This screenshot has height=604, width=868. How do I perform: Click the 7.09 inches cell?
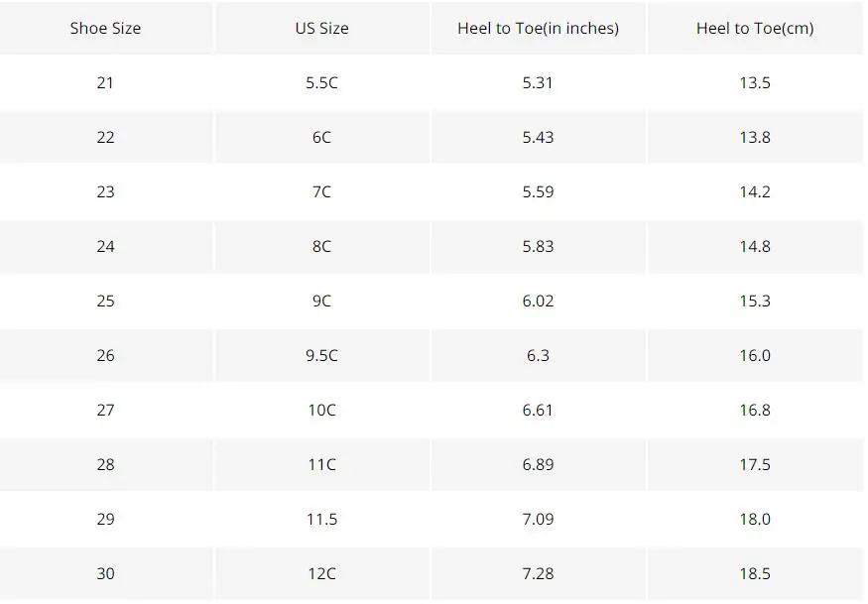(x=538, y=519)
